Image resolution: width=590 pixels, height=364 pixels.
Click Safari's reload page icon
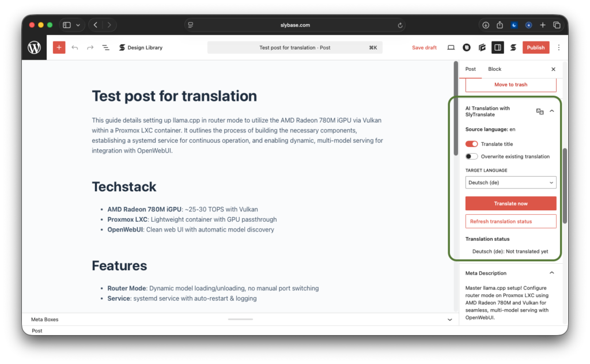pyautogui.click(x=400, y=25)
